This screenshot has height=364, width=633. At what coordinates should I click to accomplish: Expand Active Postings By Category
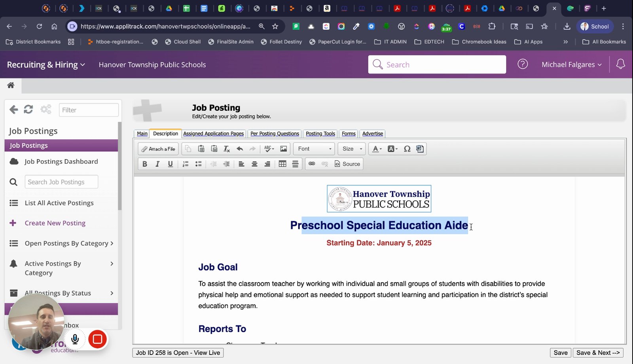click(61, 268)
